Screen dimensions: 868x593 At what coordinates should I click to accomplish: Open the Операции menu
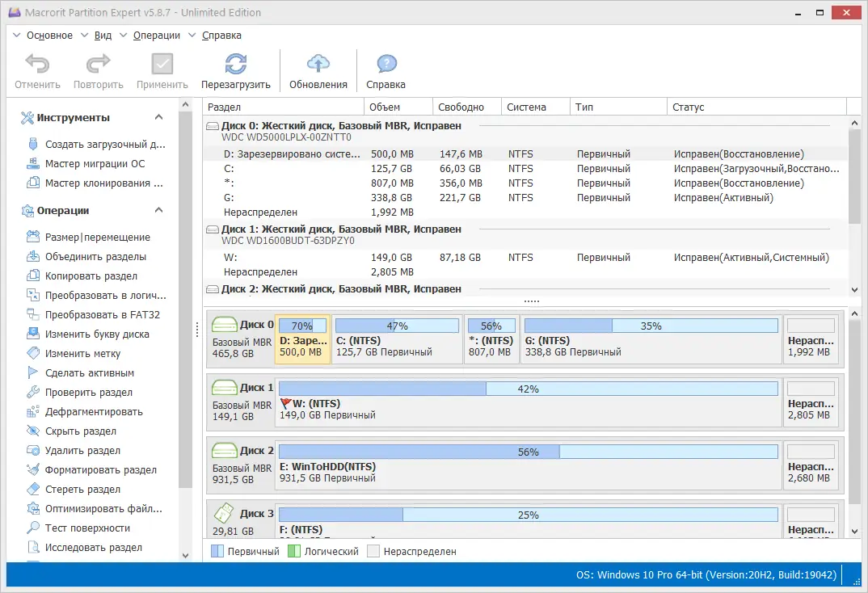154,35
